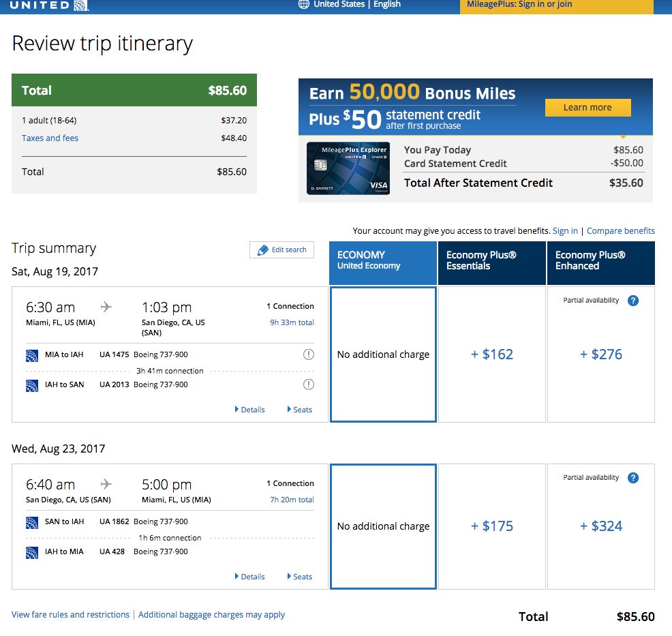Choose the + $162 Essentials option

click(492, 354)
